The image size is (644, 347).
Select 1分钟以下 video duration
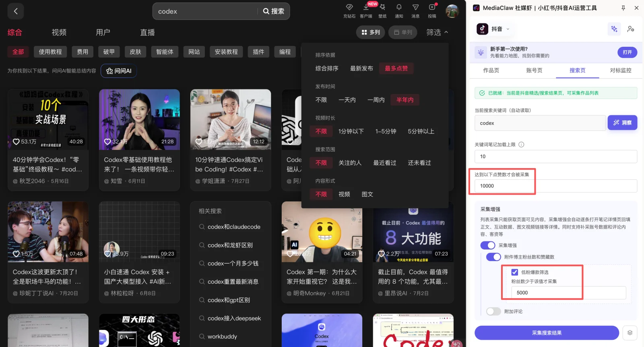point(351,131)
